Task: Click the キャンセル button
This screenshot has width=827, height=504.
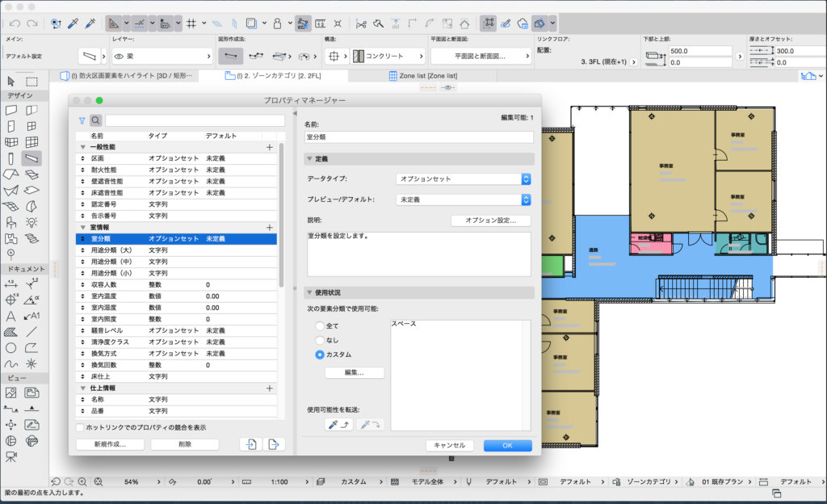Action: point(449,446)
